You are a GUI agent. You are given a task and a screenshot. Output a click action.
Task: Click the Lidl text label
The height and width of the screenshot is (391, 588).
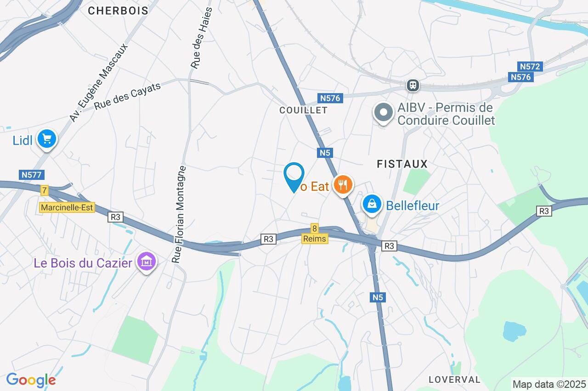click(23, 140)
